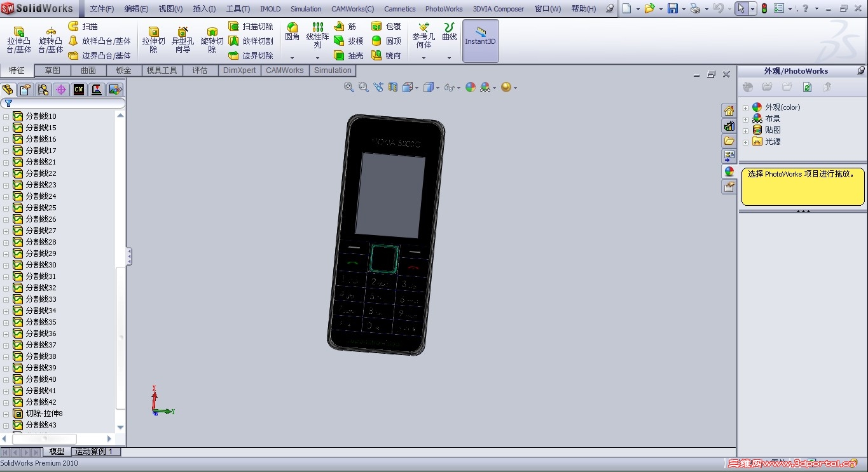Select the 线性阵列 linear pattern tool
This screenshot has width=868, height=472.
(x=317, y=36)
